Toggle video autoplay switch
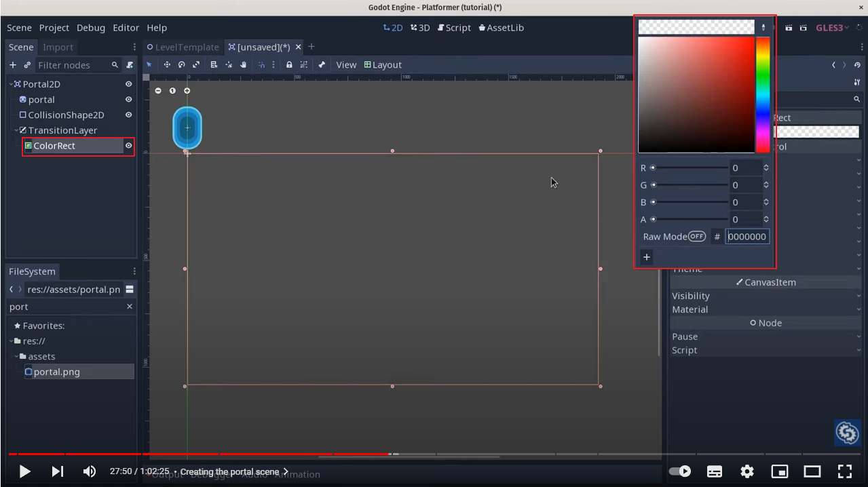868x487 pixels. pos(679,471)
